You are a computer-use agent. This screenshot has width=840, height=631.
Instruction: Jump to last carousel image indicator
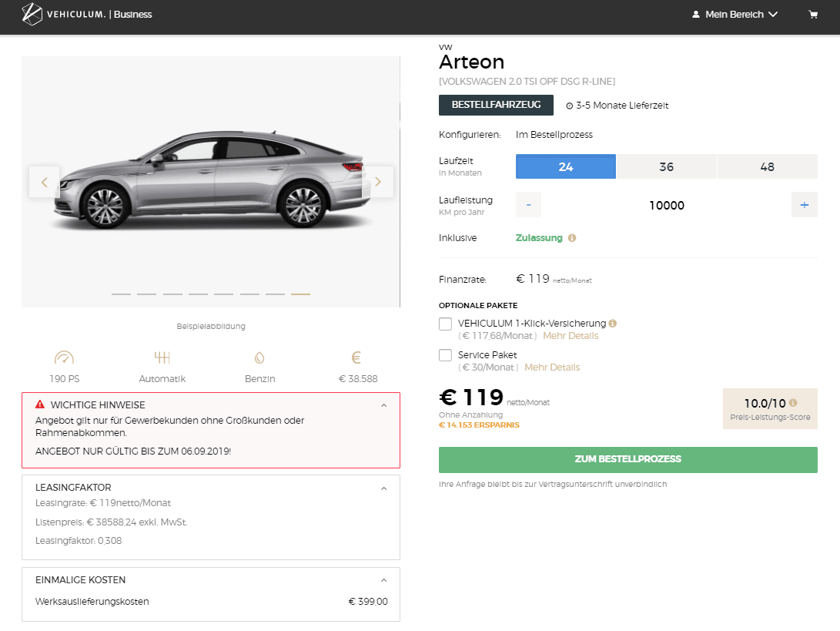pyautogui.click(x=300, y=294)
